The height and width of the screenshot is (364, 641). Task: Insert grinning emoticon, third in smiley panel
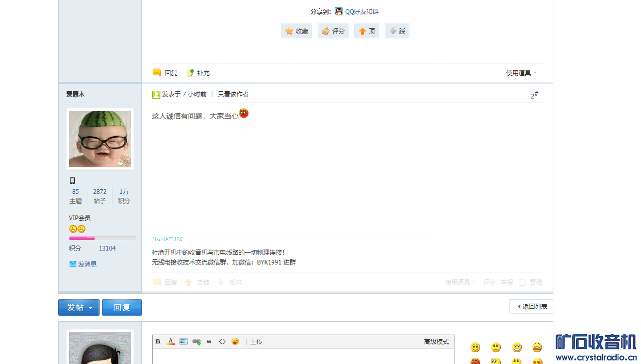point(517,348)
